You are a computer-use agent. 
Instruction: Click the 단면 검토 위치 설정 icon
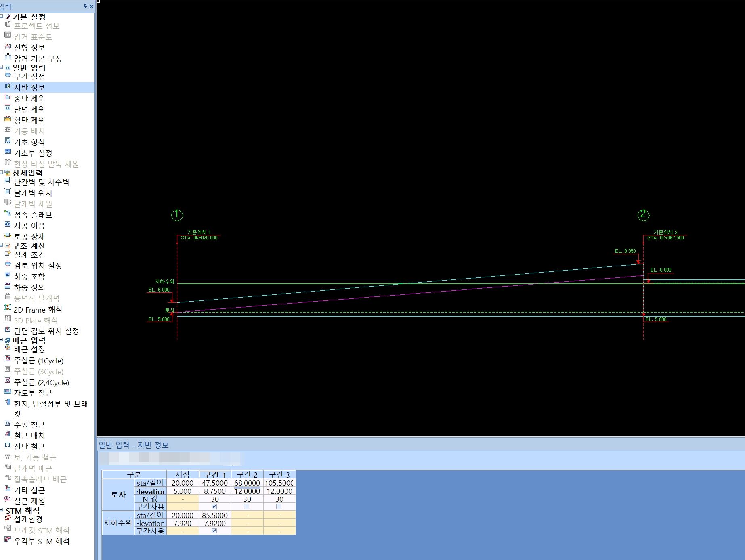(8, 329)
